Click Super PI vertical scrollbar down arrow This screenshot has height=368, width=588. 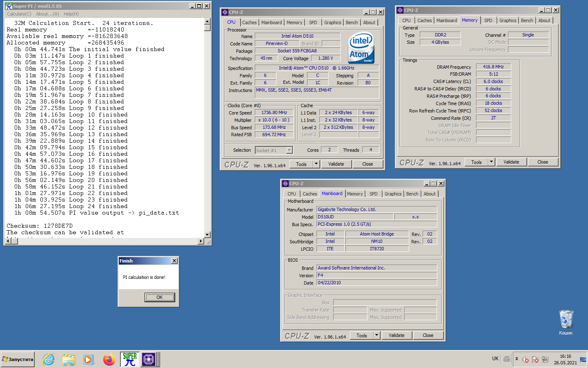point(207,234)
